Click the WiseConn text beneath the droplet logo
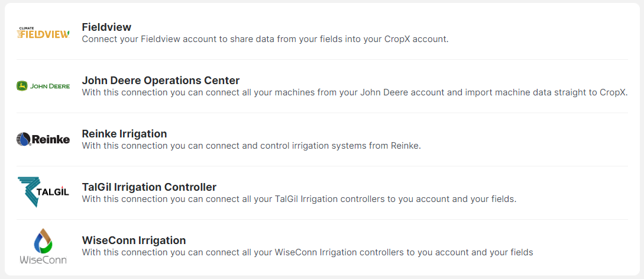This screenshot has height=279, width=644. [43, 259]
